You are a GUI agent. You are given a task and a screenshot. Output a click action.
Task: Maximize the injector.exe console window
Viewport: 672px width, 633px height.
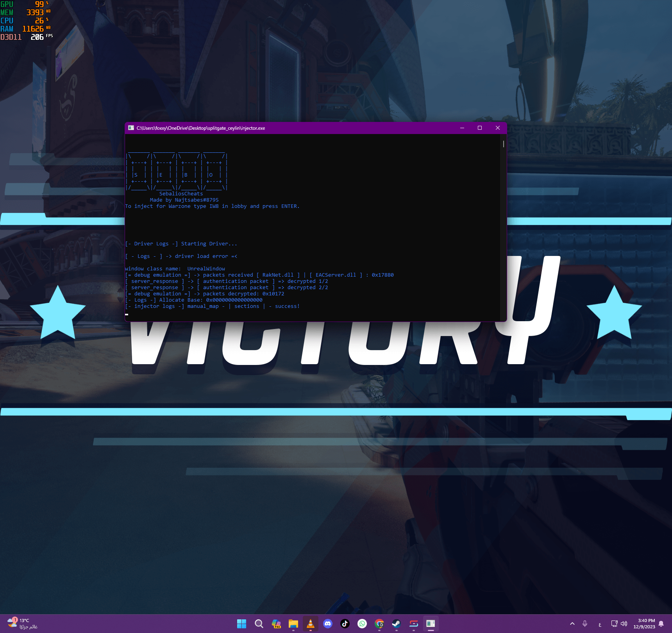480,128
